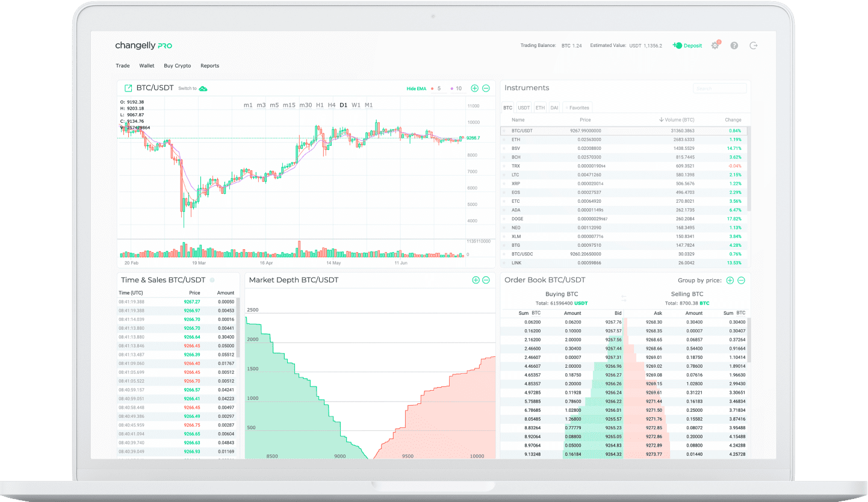Increase Order Book price grouping with plus icon
This screenshot has width=868, height=502.
click(x=729, y=280)
